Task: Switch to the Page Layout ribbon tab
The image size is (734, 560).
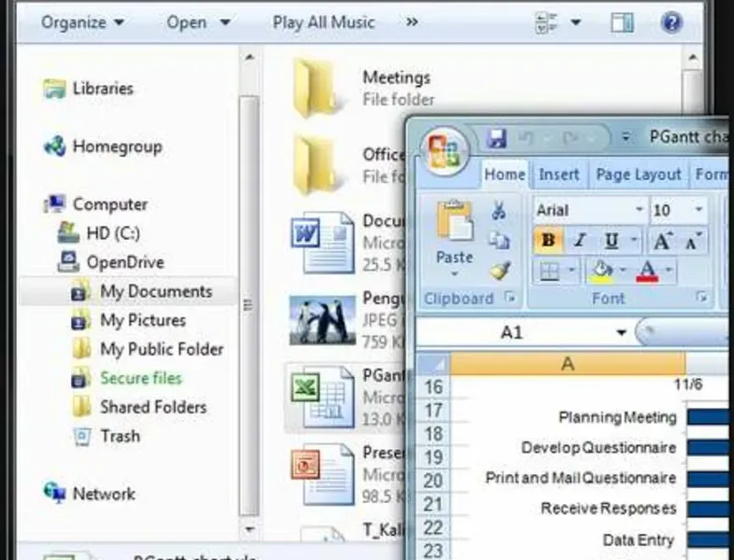Action: [638, 175]
